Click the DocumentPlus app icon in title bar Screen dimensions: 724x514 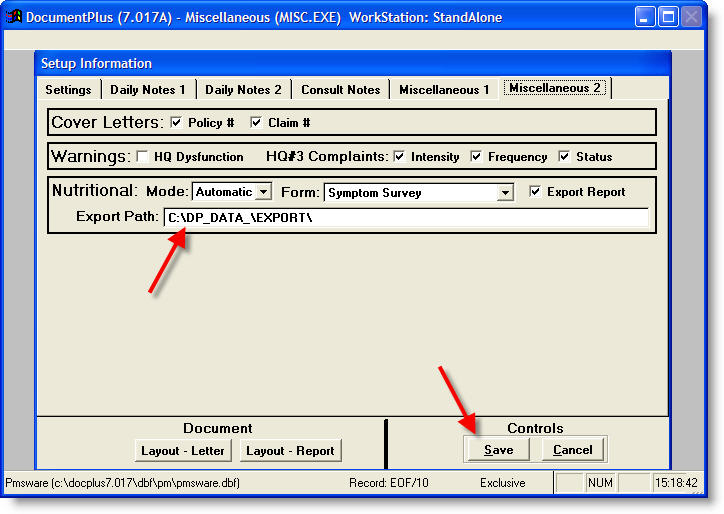pos(14,17)
